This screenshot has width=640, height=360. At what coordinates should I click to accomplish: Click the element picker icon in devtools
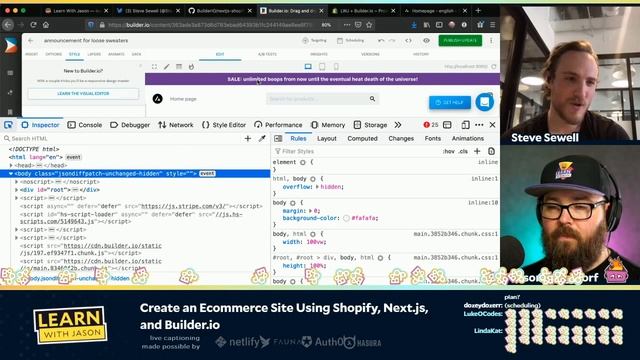click(x=8, y=125)
